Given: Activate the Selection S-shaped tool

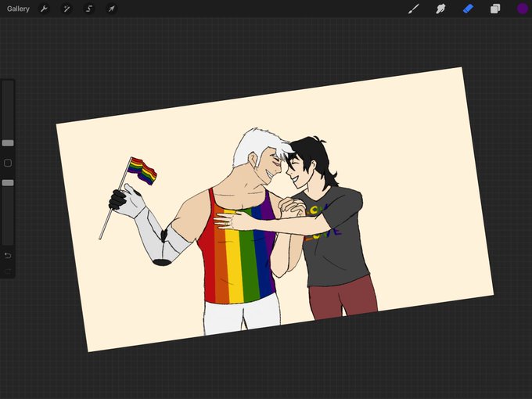Looking at the screenshot, I should pyautogui.click(x=89, y=9).
